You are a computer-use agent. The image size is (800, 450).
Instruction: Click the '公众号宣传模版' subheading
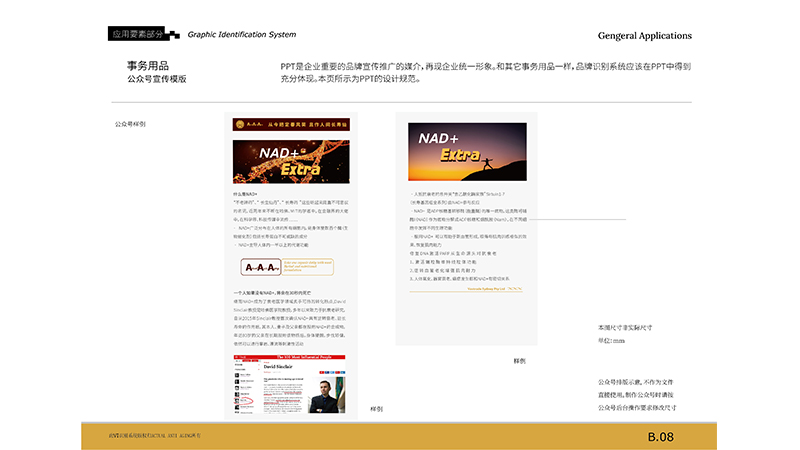click(x=157, y=79)
